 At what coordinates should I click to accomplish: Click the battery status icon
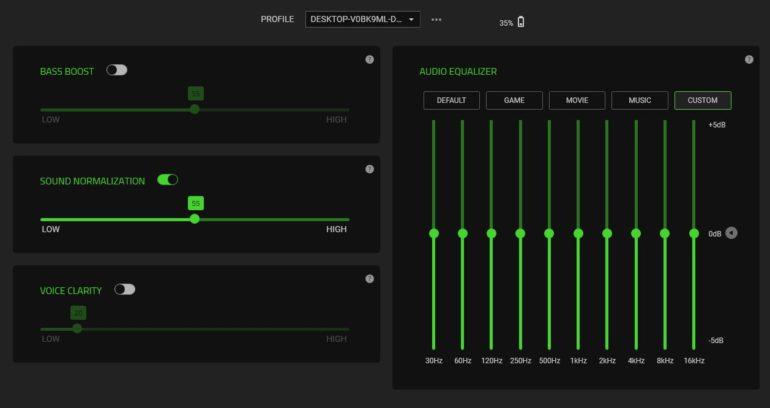pos(520,21)
